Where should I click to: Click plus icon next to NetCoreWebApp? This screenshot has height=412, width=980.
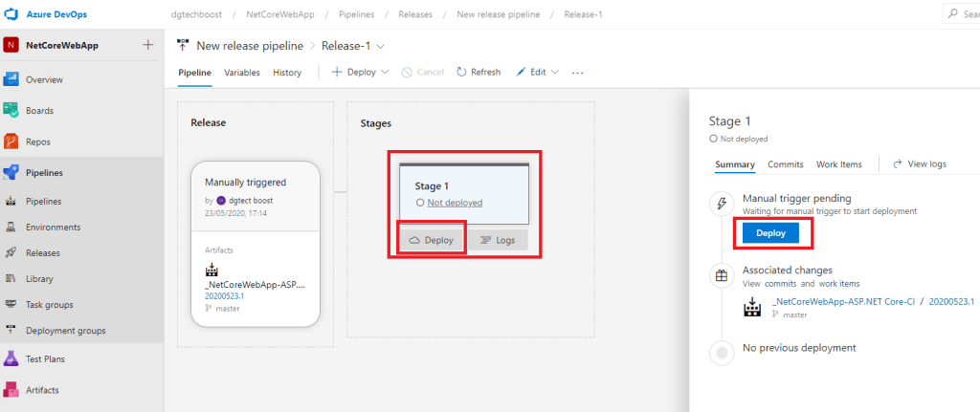[x=147, y=45]
